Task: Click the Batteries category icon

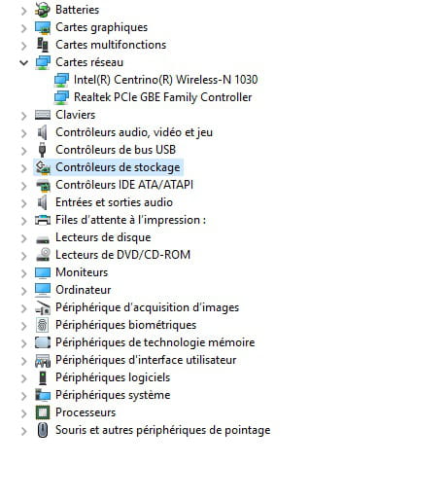Action: point(43,10)
